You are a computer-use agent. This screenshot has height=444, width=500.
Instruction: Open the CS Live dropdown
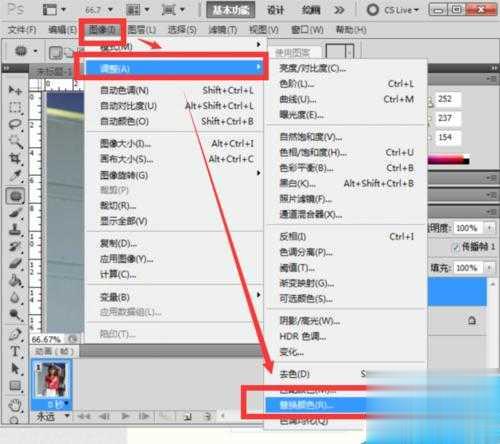[x=393, y=10]
